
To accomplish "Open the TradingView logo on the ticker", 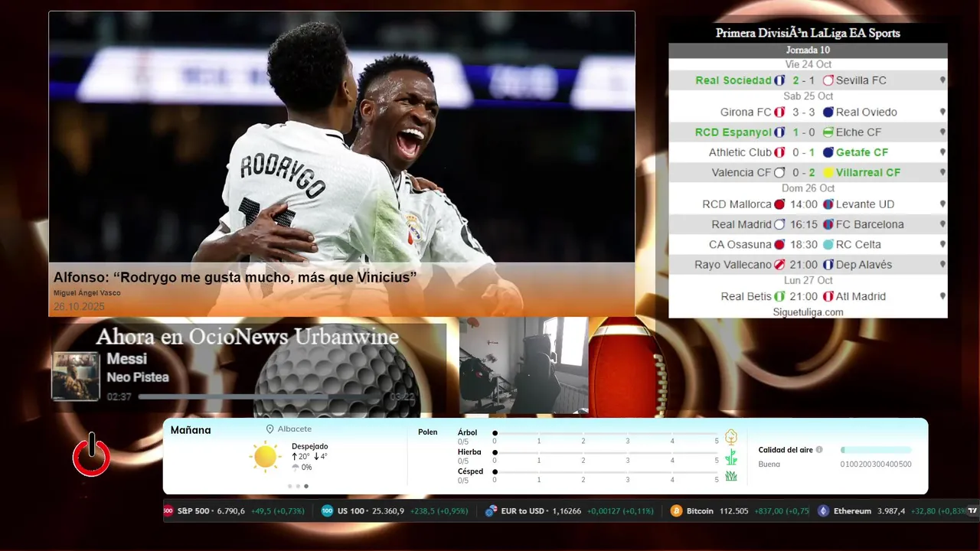I will [x=972, y=510].
